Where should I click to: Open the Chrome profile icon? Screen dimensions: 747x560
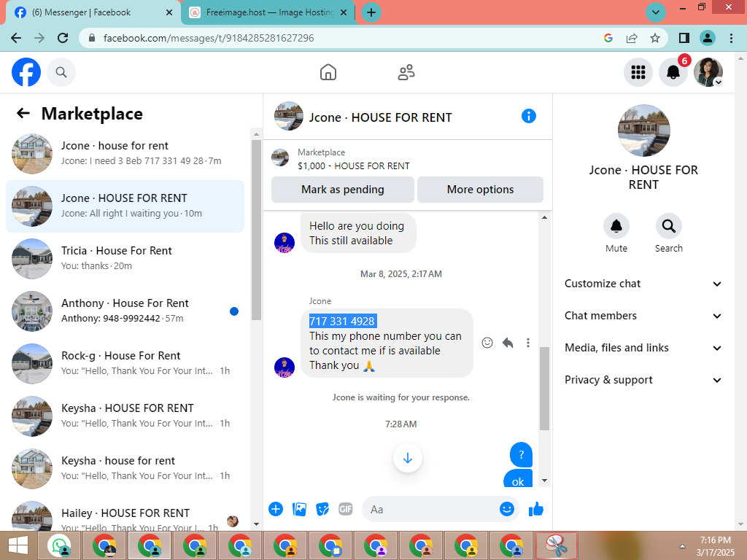tap(708, 38)
